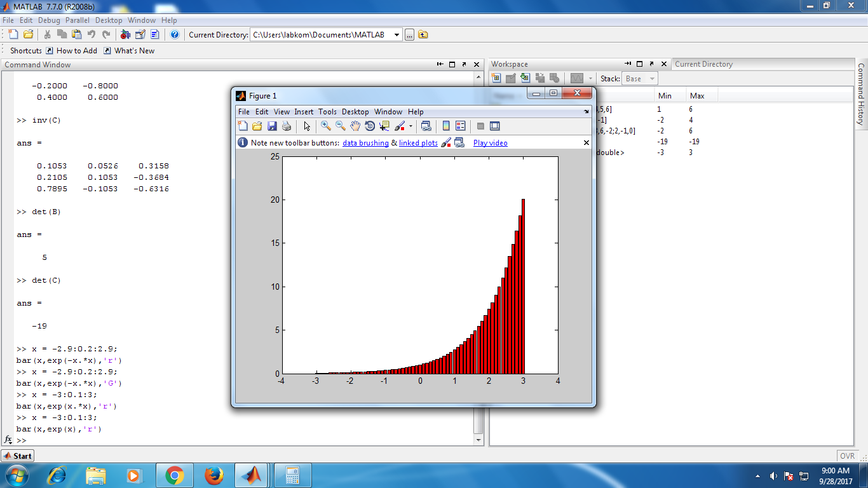868x488 pixels.
Task: Enable the Zoom In tool on figure
Action: pos(326,126)
